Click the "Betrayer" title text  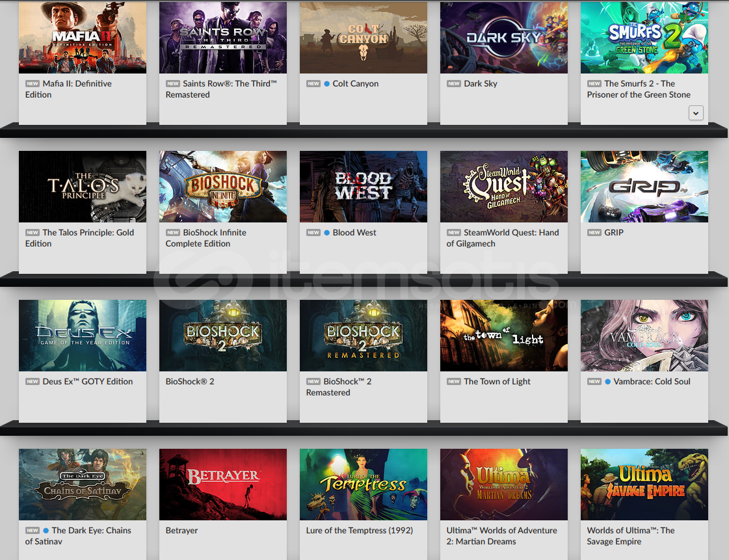[x=182, y=530]
